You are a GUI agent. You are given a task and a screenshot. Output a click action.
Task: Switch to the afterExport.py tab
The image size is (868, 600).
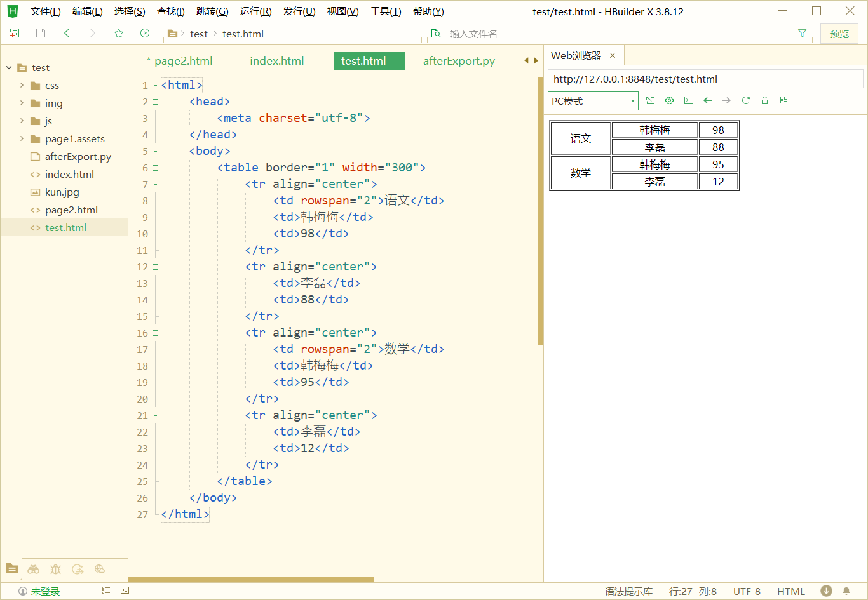(x=459, y=61)
